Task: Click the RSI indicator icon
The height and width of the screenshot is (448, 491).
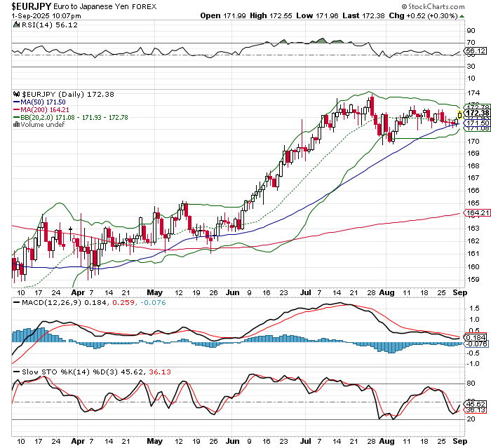Action: click(x=17, y=24)
